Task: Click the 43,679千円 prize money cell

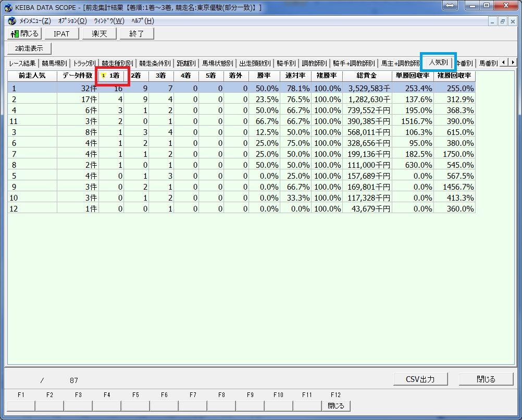Action: [x=367, y=209]
